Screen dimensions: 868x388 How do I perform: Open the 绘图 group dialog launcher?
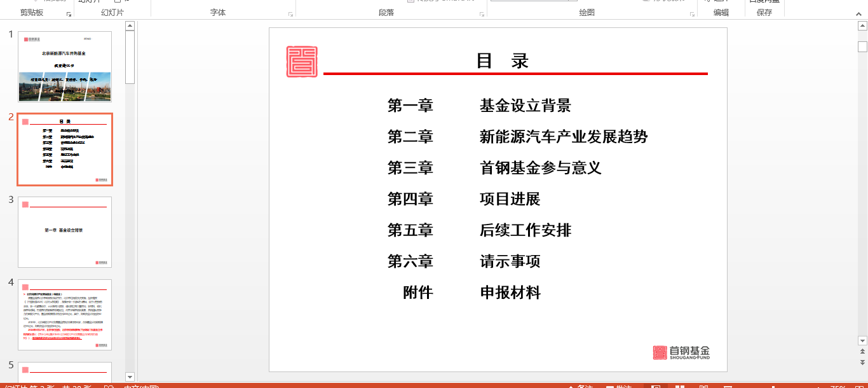coord(692,13)
